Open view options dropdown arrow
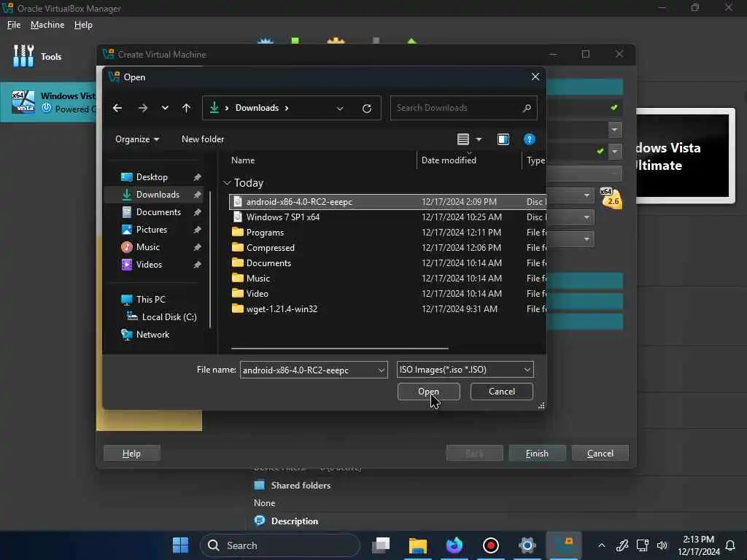 479,139
